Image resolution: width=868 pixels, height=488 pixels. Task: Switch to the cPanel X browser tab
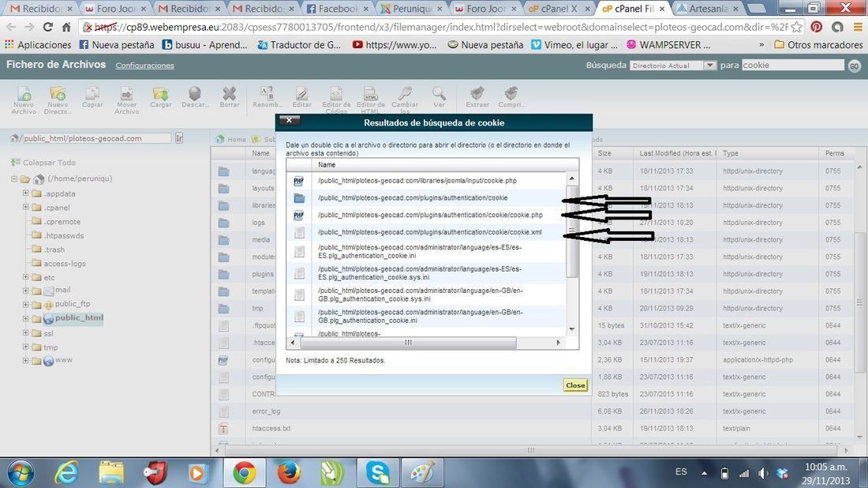coord(559,9)
